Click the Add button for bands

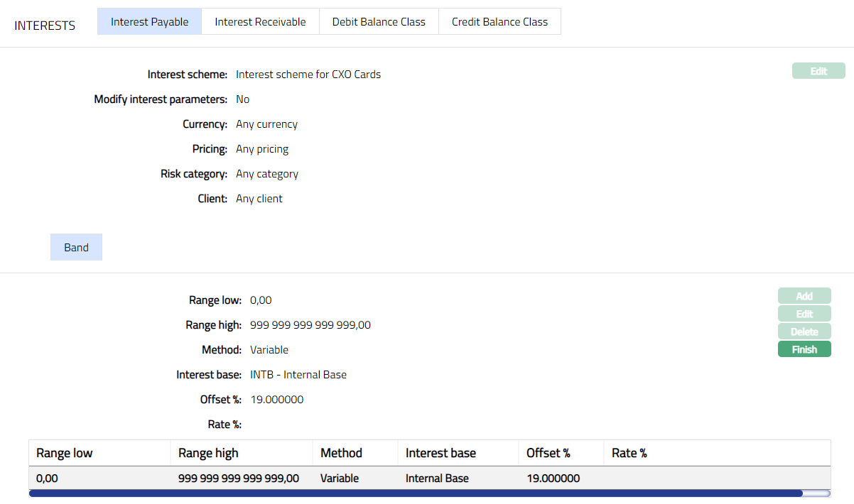[804, 296]
